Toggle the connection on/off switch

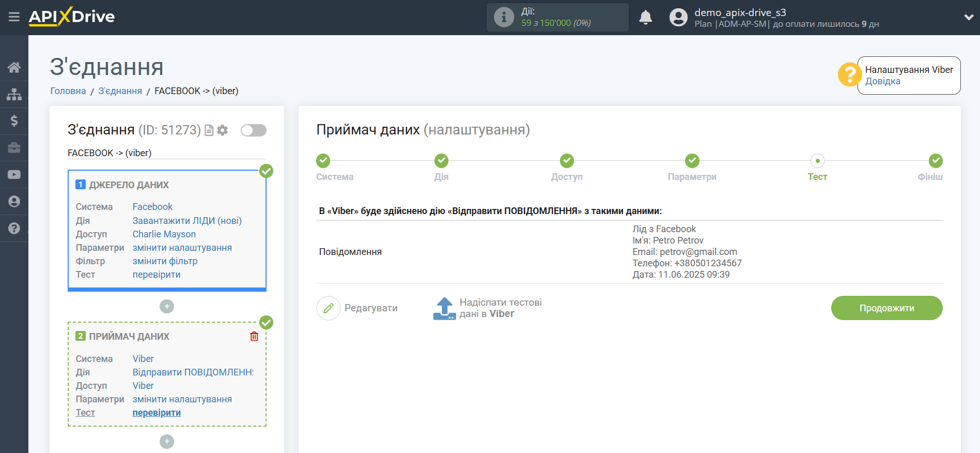click(254, 130)
